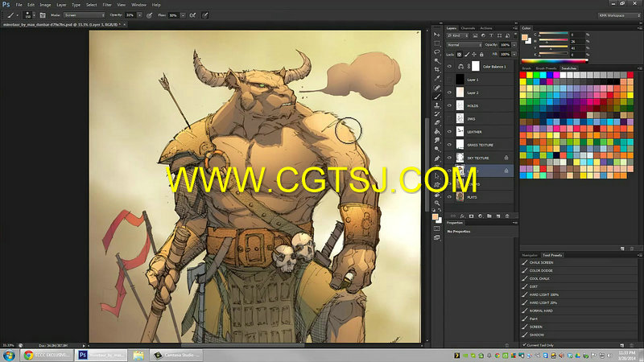
Task: Select the Rectangular Marquee tool
Action: tap(437, 43)
